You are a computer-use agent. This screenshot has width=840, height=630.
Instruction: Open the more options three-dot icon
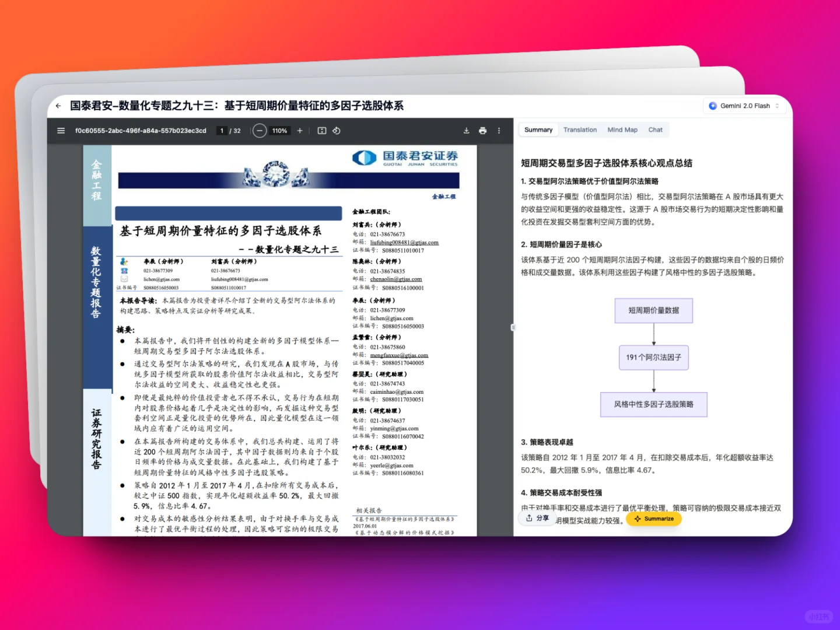tap(499, 130)
